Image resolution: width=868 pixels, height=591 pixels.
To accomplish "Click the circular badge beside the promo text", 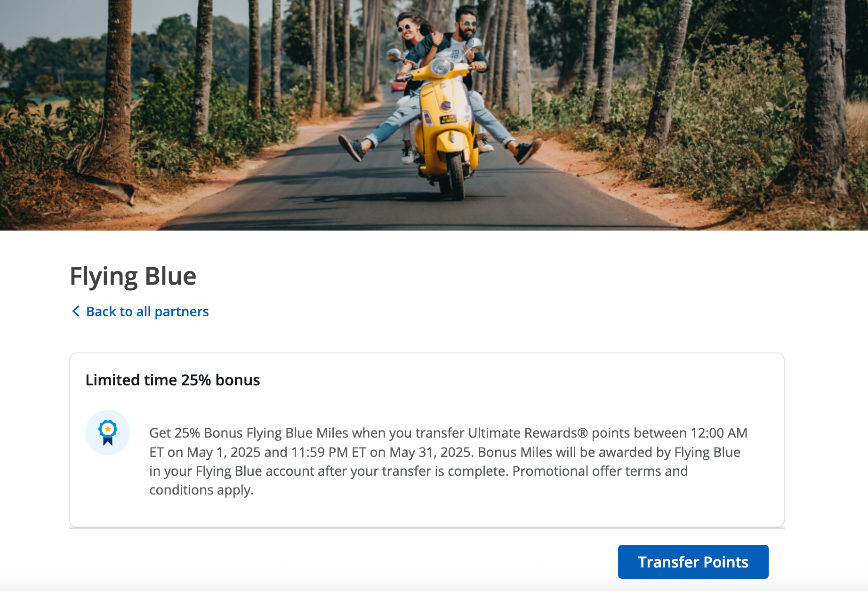I will coord(107,432).
